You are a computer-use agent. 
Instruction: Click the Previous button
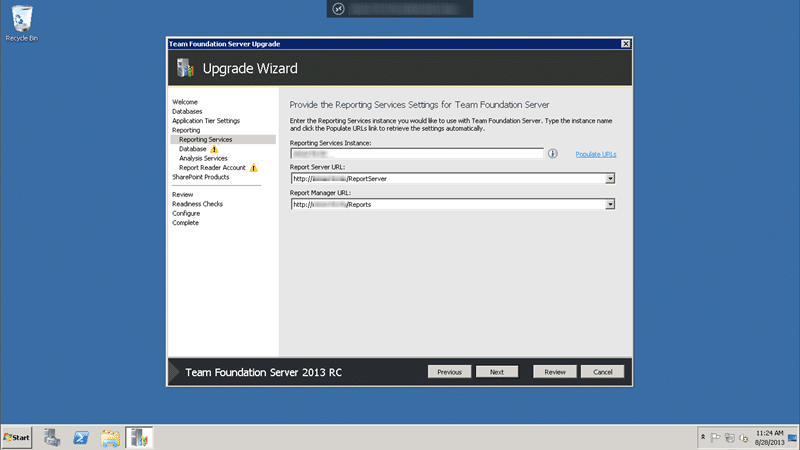click(449, 372)
